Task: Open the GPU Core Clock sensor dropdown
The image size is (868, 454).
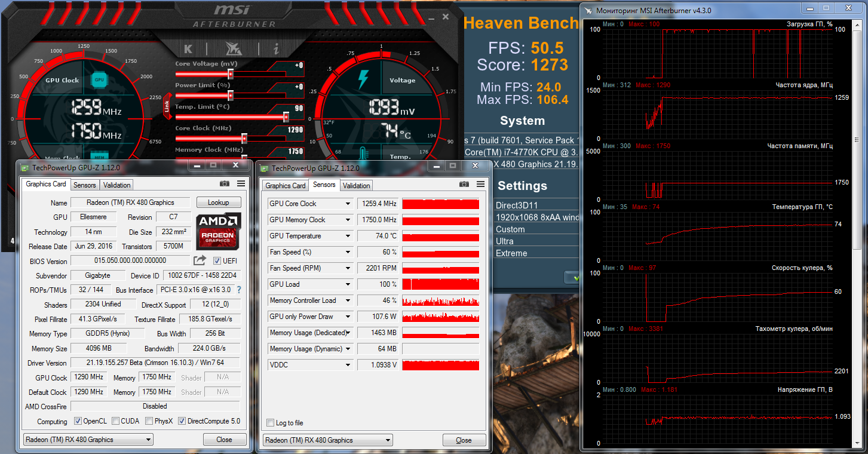Action: (x=348, y=204)
